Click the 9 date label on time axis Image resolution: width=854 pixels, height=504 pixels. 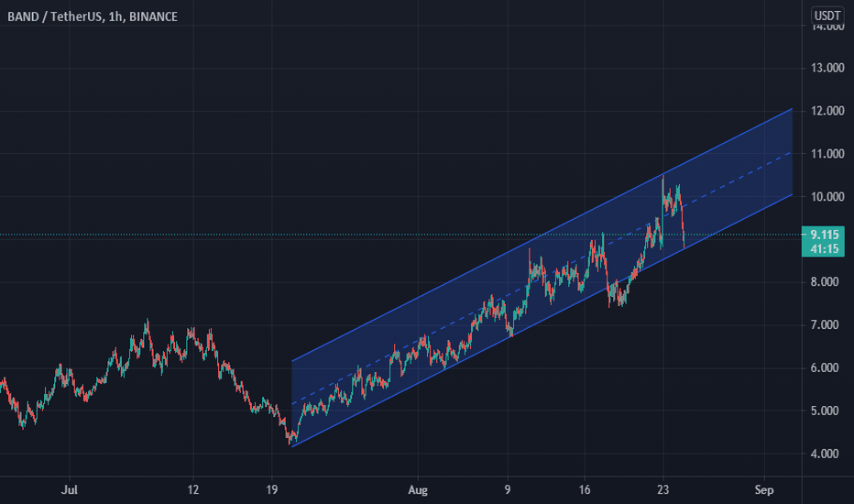tap(508, 490)
